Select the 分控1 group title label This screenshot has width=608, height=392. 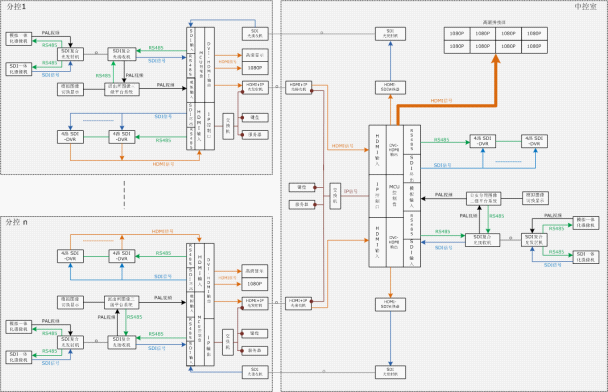(x=16, y=7)
